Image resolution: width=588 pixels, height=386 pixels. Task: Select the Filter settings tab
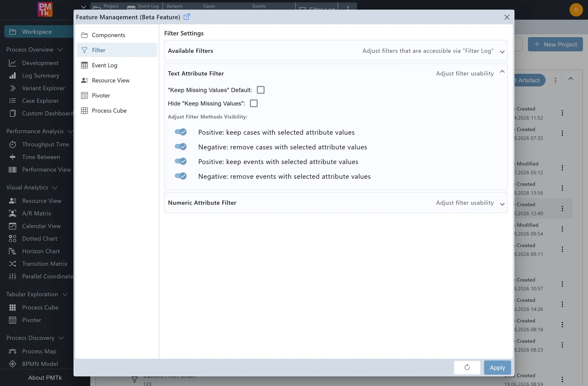pos(117,50)
